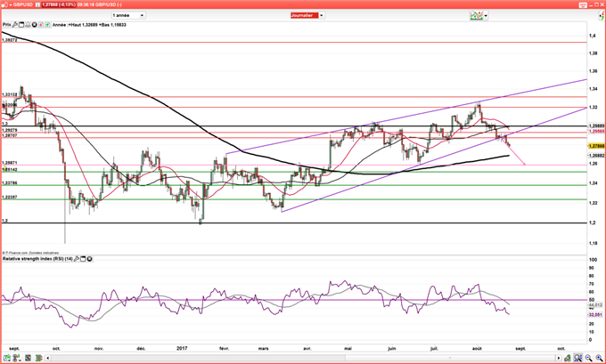This screenshot has height=364, width=606.
Task: Click the first bottom-left toolbar icon
Action: [7, 358]
